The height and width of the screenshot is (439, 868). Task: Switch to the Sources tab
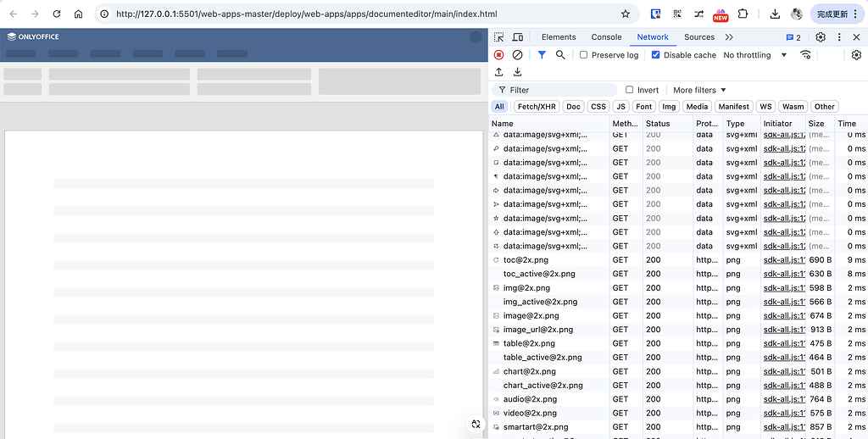pyautogui.click(x=699, y=37)
